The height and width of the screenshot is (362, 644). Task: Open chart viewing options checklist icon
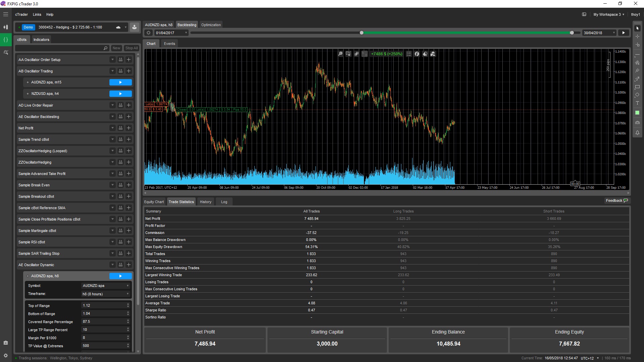pos(408,54)
